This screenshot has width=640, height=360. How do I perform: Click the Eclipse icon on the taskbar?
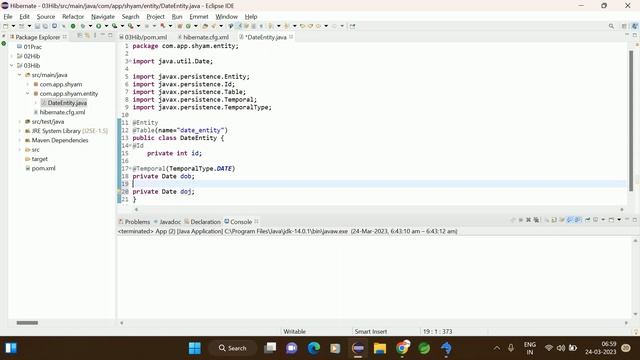click(x=358, y=348)
